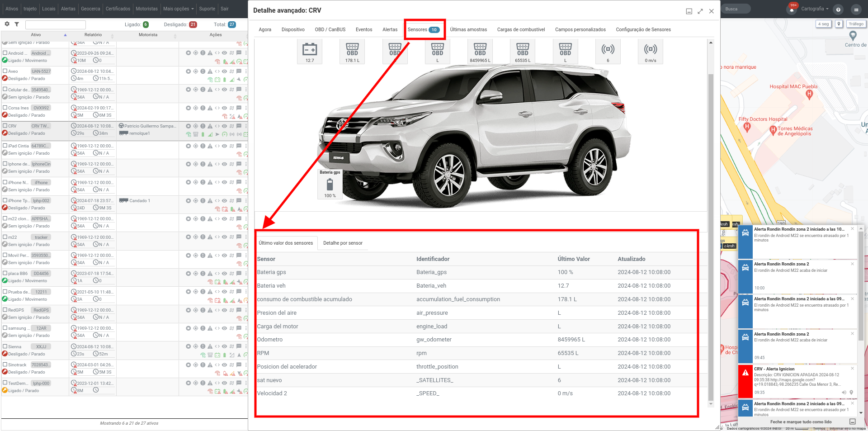Open more options for CRV row
This screenshot has width=868, height=431.
[x=246, y=126]
